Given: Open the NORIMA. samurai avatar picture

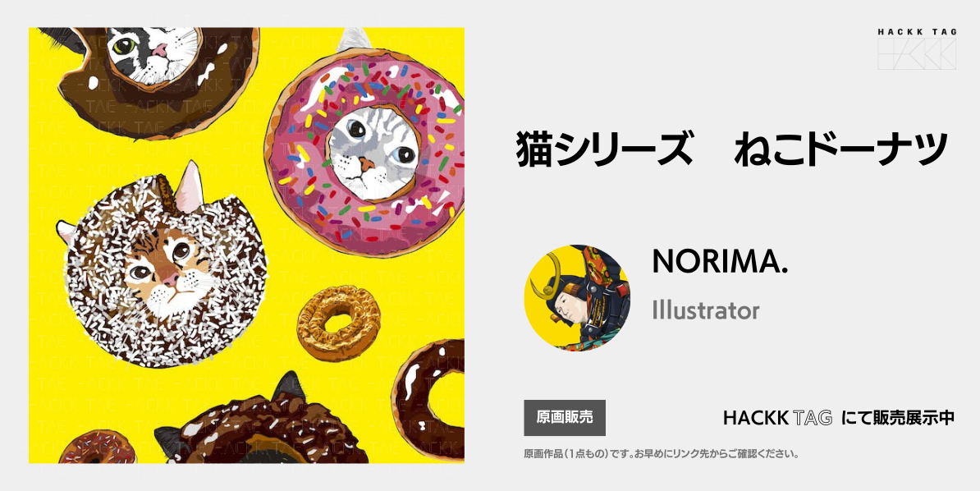Looking at the screenshot, I should coord(577,298).
